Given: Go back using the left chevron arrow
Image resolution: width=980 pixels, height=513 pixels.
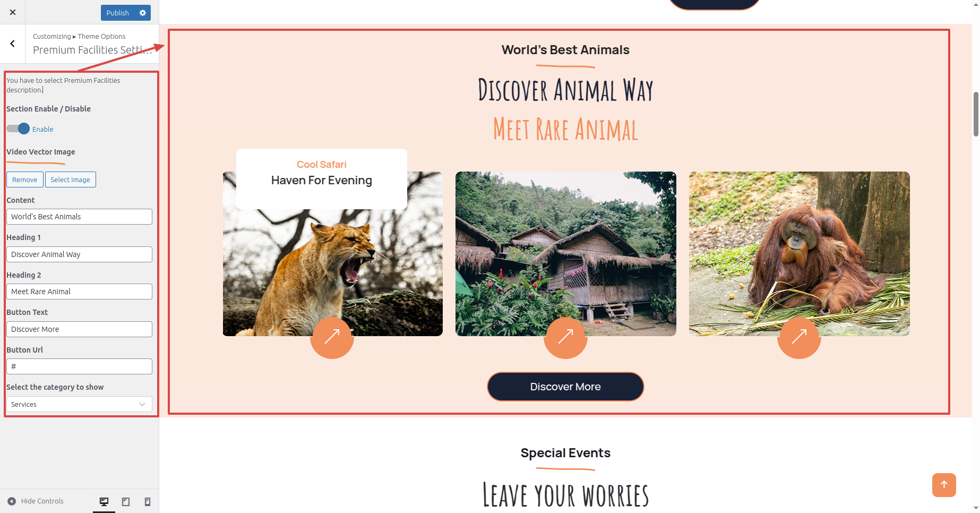Looking at the screenshot, I should pos(12,44).
